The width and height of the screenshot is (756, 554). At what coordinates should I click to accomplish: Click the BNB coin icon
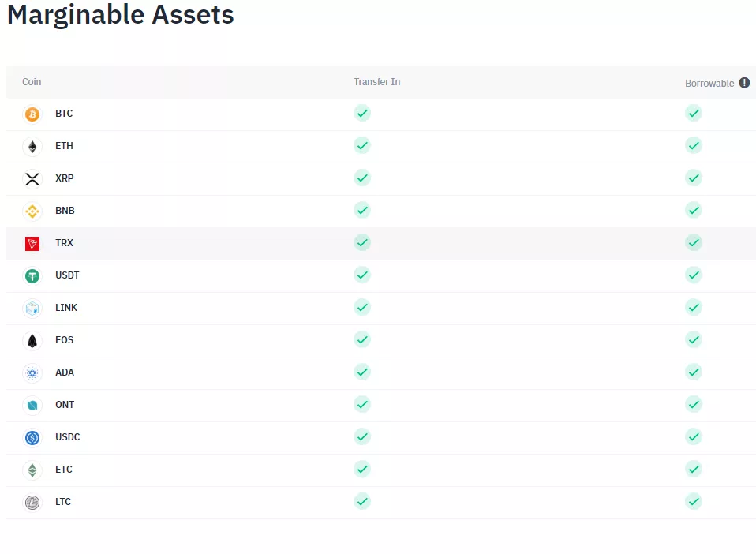(x=32, y=211)
